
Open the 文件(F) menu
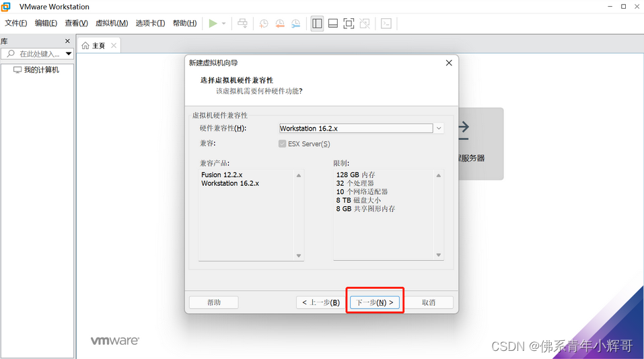[x=16, y=24]
